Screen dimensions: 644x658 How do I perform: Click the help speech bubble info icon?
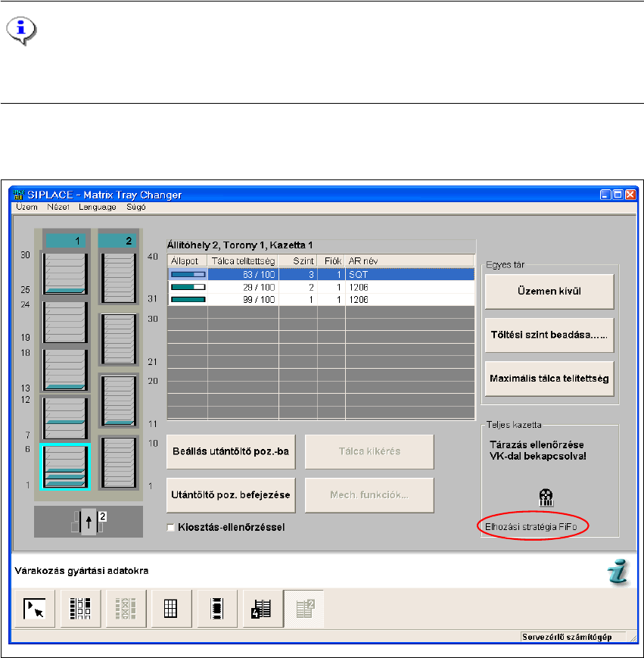point(21,30)
